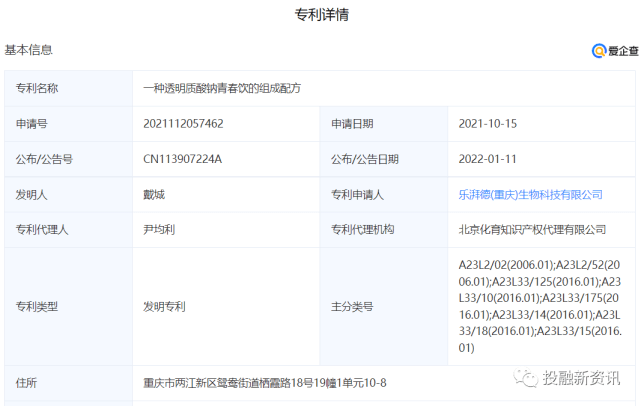Click the 投融新资讯 watermark text
The image size is (641, 406).
581,378
